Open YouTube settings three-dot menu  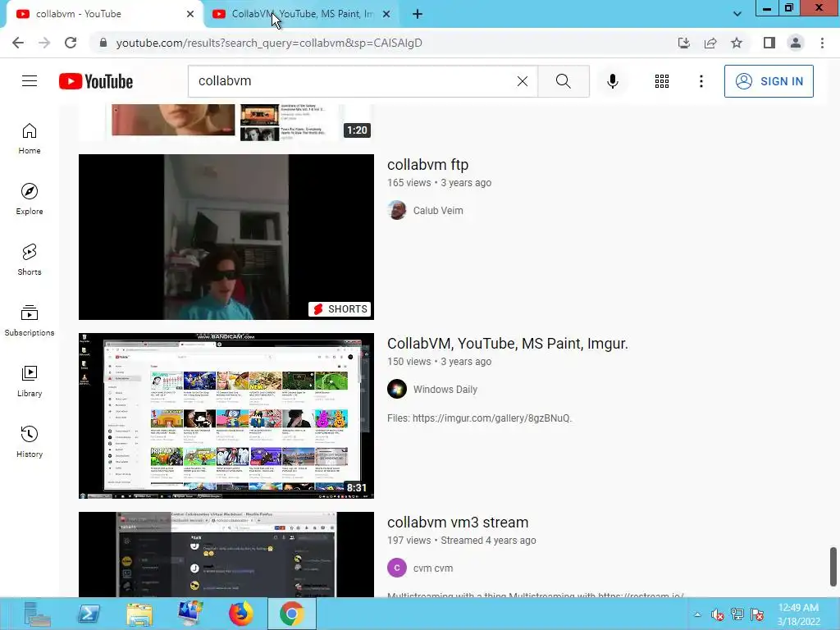[x=701, y=81]
